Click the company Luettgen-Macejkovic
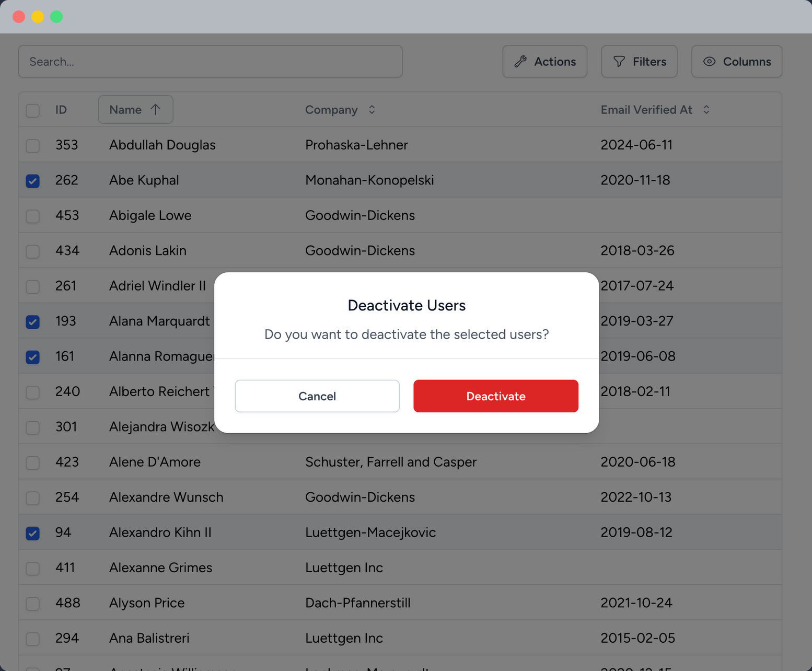The width and height of the screenshot is (812, 671). (370, 533)
